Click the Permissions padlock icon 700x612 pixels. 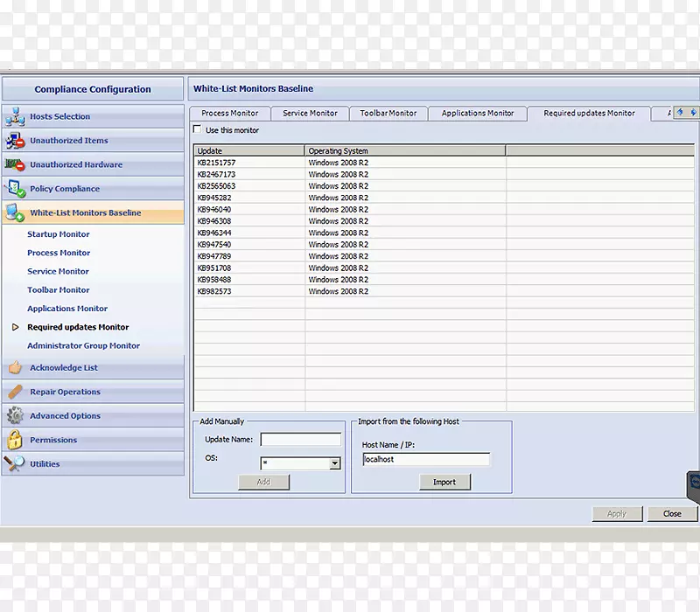tap(15, 441)
